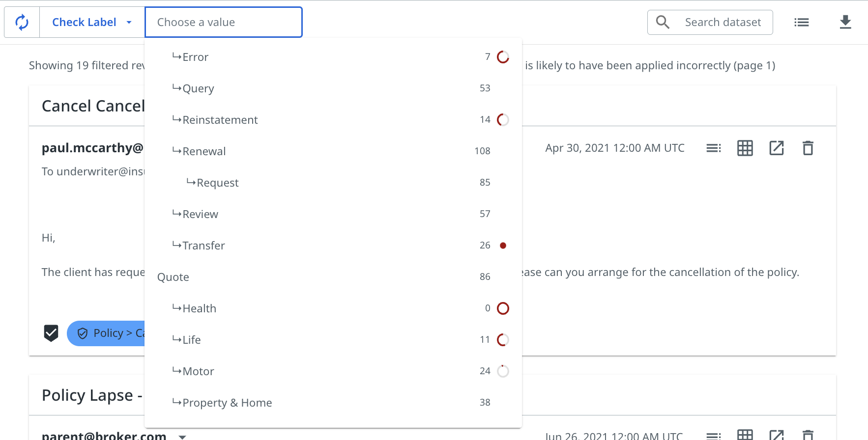
Task: Click the search magnifier icon
Action: [663, 22]
